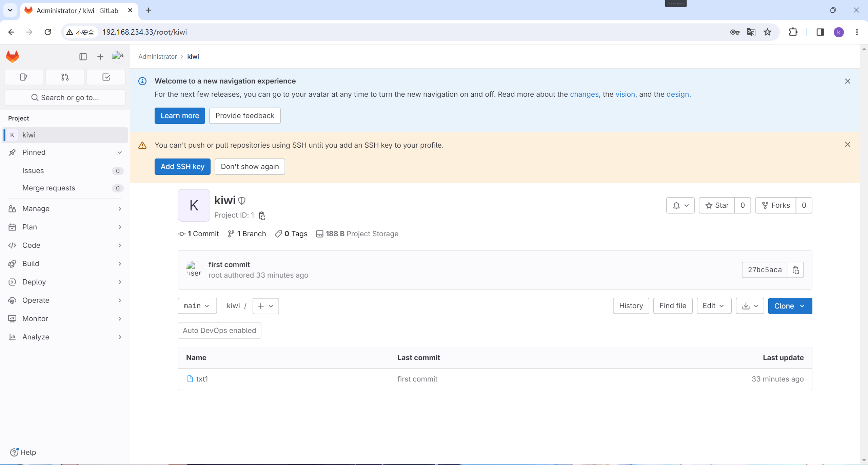Open the main branch selector

point(197,306)
